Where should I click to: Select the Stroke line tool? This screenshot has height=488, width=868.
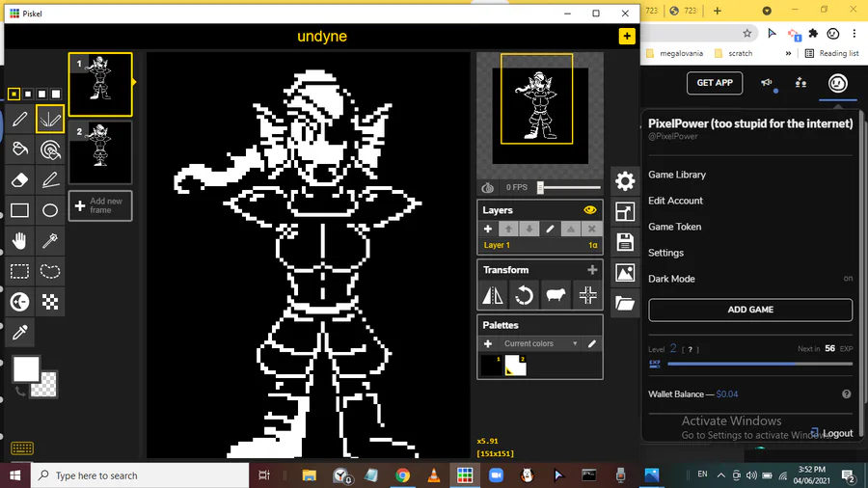(50, 179)
